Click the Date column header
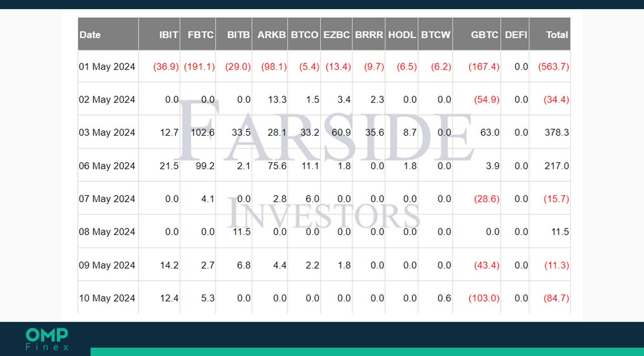 (x=108, y=35)
